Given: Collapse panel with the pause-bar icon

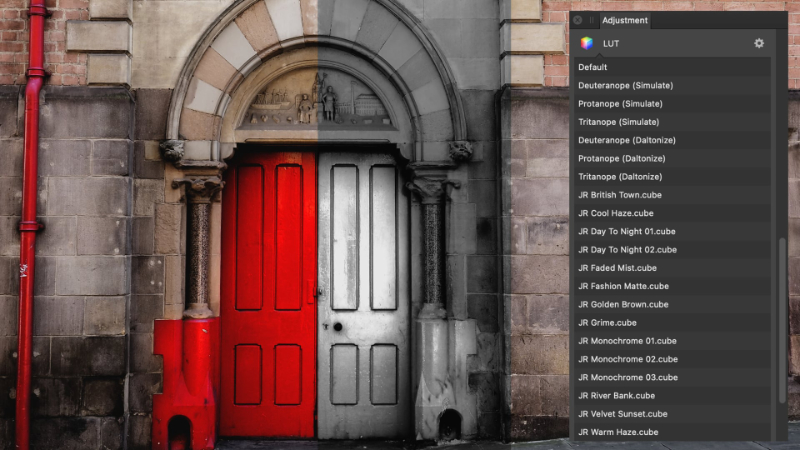Looking at the screenshot, I should coord(591,20).
